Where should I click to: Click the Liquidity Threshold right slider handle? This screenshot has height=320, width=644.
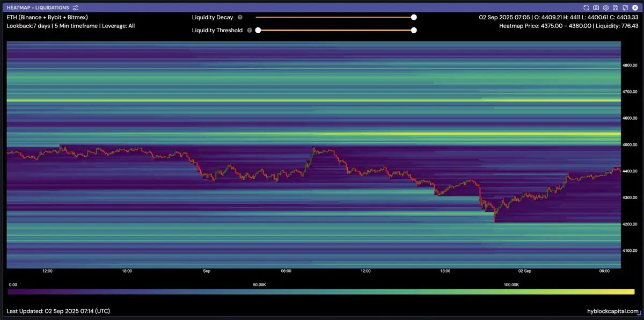pyautogui.click(x=414, y=30)
